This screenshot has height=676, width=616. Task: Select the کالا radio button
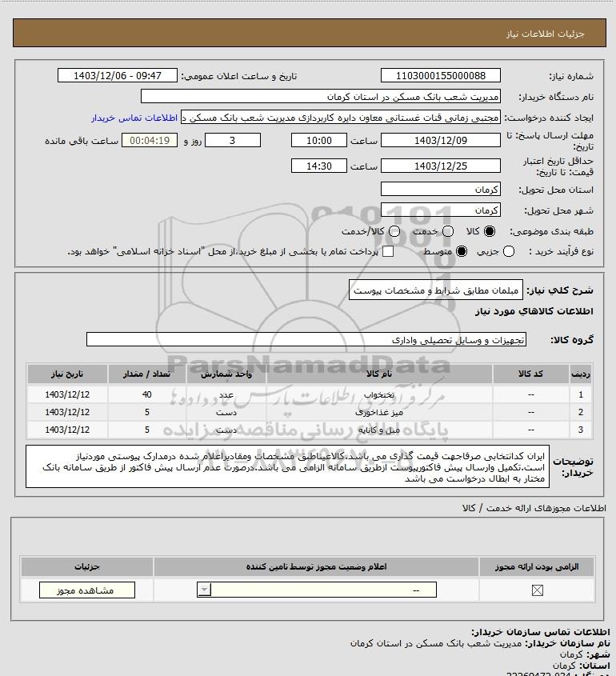[x=490, y=231]
